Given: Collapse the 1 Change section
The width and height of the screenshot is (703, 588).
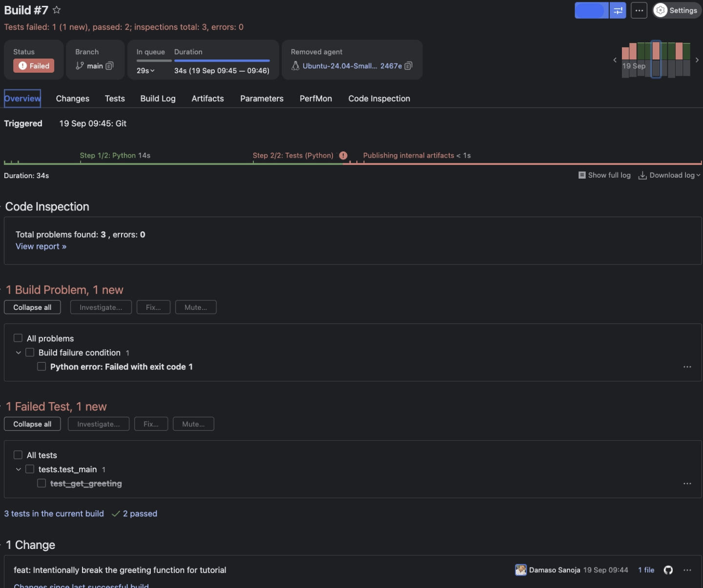Looking at the screenshot, I should click(1, 545).
